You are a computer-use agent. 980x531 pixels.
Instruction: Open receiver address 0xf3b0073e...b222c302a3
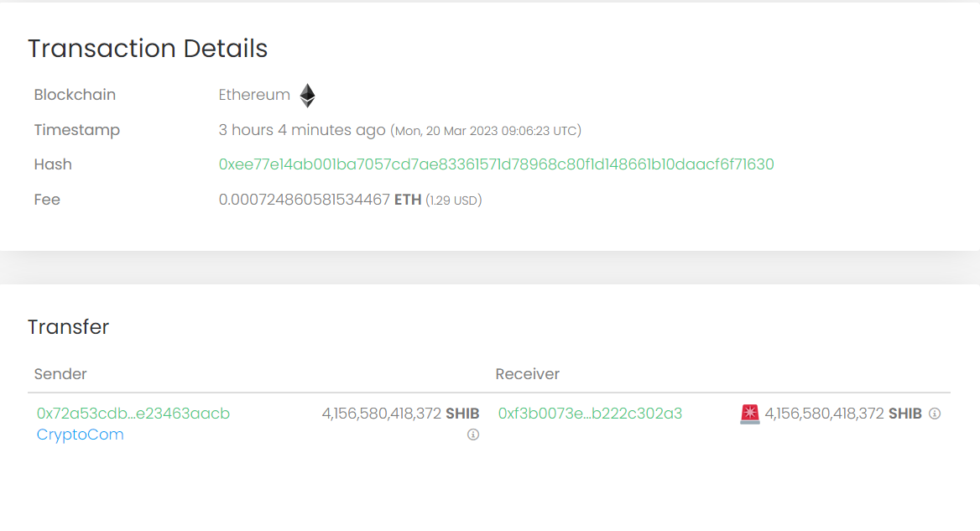[590, 414]
